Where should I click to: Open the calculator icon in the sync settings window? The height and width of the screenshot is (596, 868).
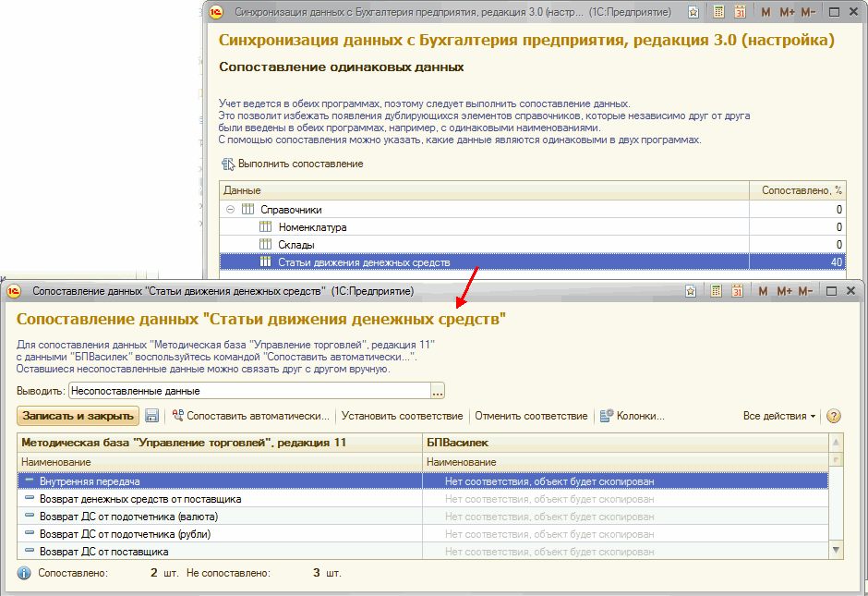coord(718,12)
